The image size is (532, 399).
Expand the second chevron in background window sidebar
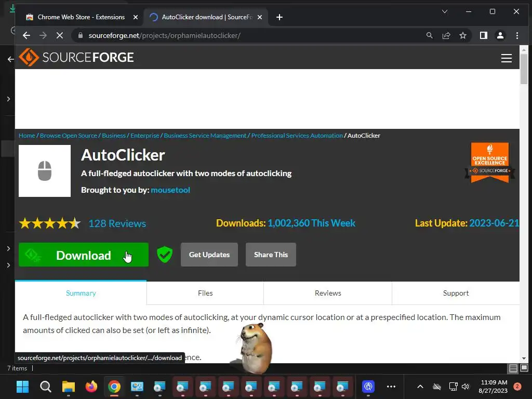[x=8, y=248]
